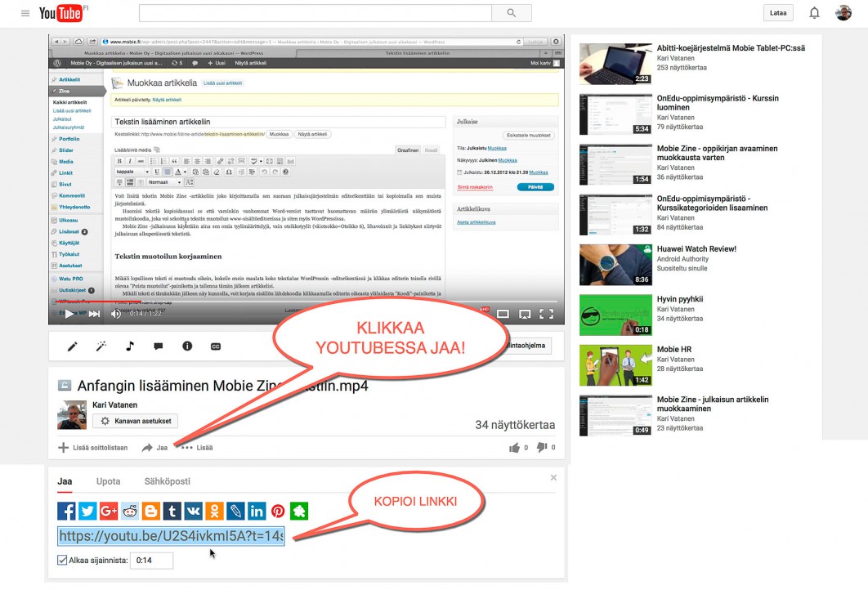Focus the YouTube search field
Screen dimensions: 868x590
point(315,13)
